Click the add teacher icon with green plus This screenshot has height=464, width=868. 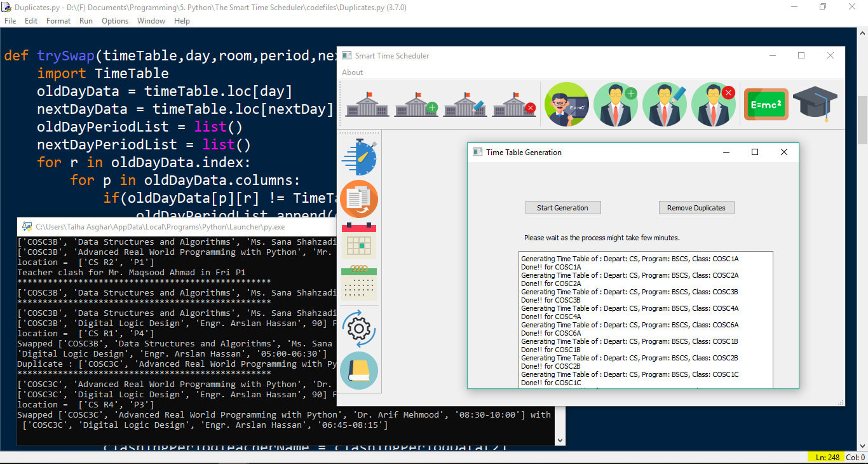point(616,104)
